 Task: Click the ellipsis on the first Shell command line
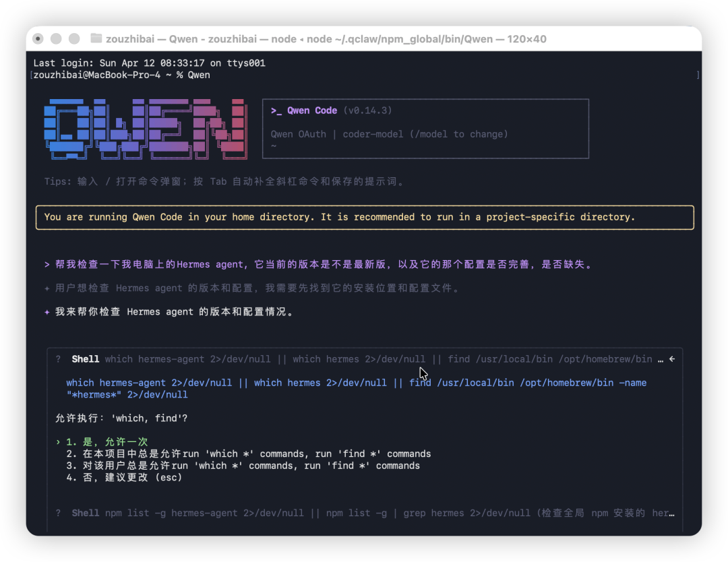[x=661, y=359]
